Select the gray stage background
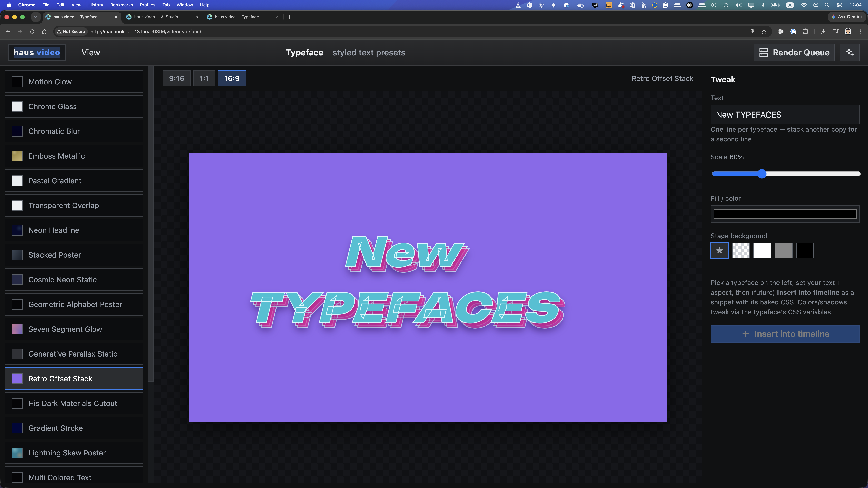The width and height of the screenshot is (868, 488). coord(783,251)
